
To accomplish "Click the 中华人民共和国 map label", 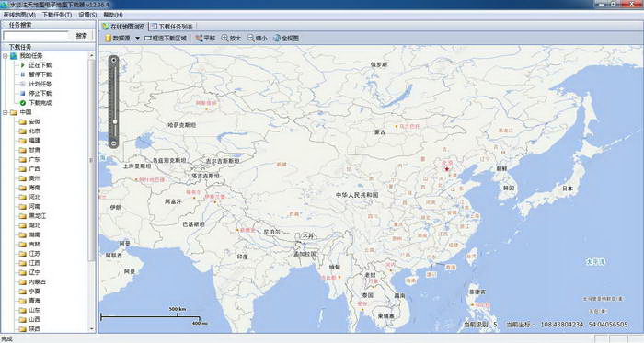I will pyautogui.click(x=357, y=195).
